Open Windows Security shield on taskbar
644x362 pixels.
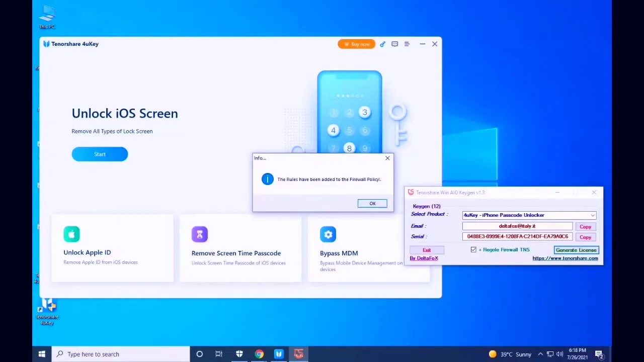239,354
